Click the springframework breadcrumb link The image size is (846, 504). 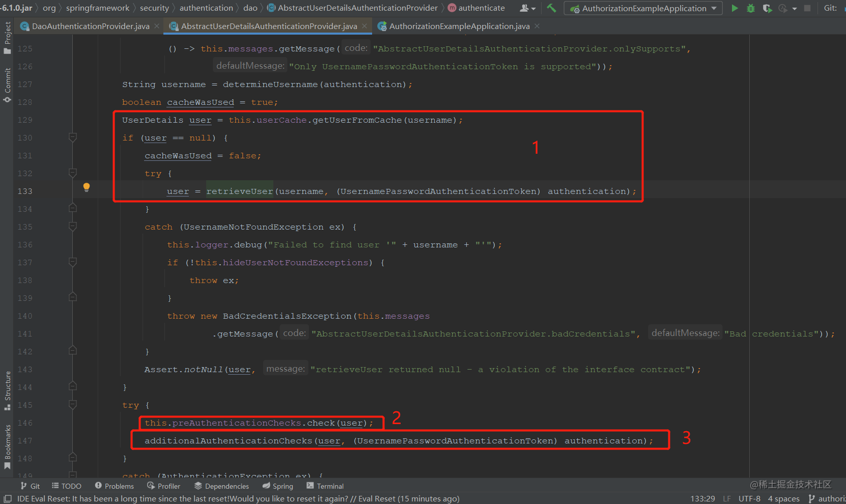click(x=98, y=8)
